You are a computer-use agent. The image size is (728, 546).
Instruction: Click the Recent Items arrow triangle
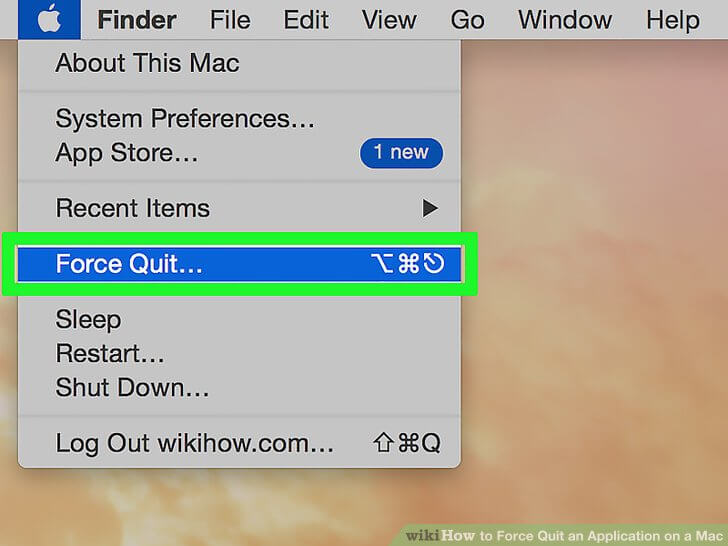(430, 208)
